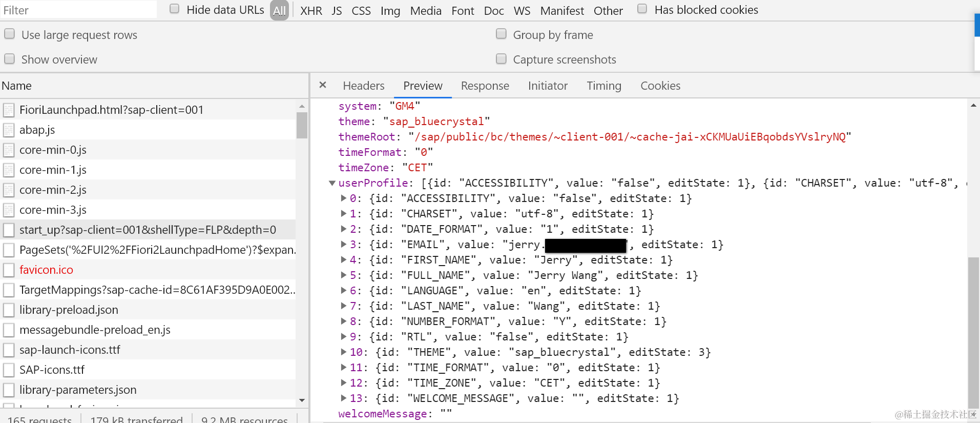The width and height of the screenshot is (980, 423).
Task: Click request list scroll down arrow
Action: [x=302, y=400]
